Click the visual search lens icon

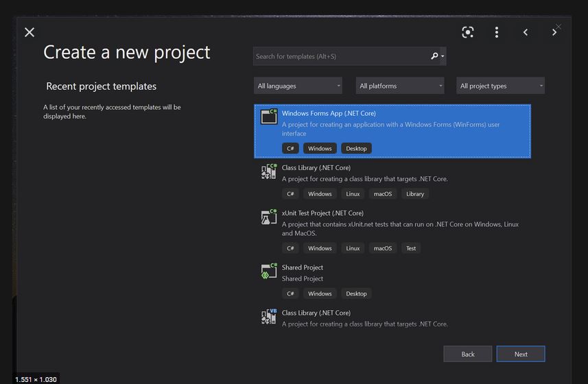point(468,32)
